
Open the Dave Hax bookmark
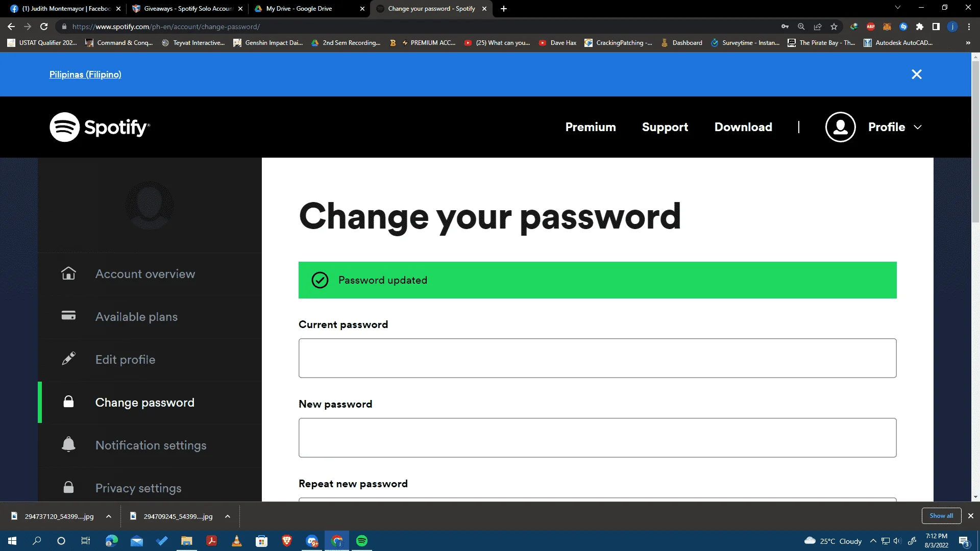pos(557,43)
